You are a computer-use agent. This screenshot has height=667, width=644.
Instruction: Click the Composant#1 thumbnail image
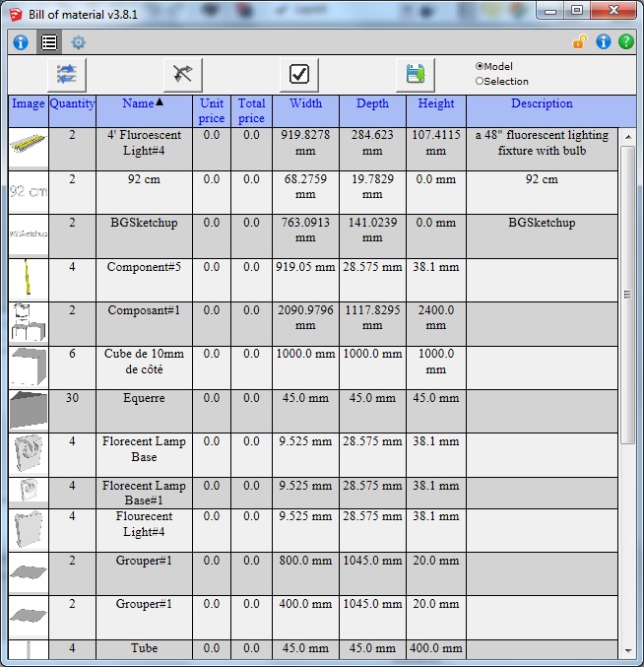28,323
